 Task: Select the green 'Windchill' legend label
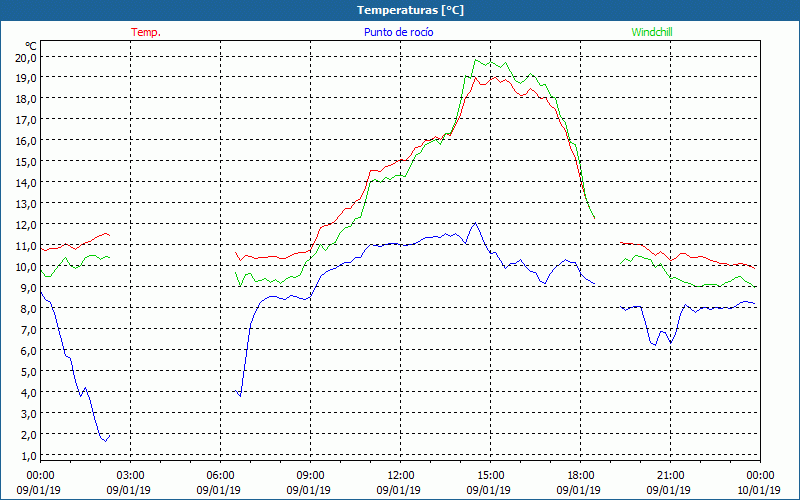(652, 32)
